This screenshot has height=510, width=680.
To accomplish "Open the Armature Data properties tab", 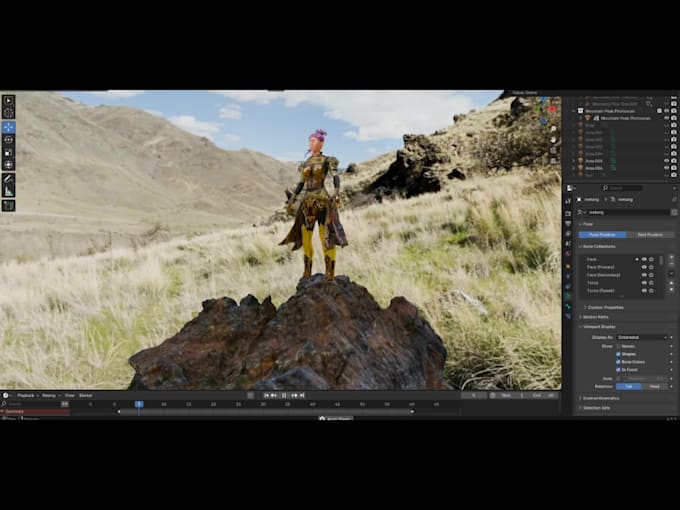I will [x=568, y=296].
